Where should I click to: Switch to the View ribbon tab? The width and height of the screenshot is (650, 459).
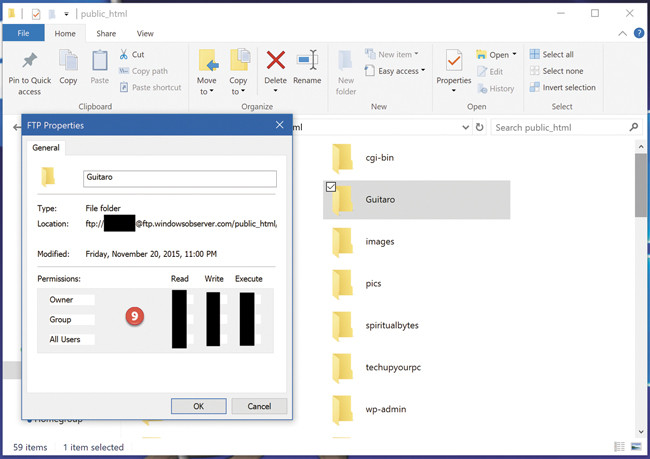pos(145,33)
